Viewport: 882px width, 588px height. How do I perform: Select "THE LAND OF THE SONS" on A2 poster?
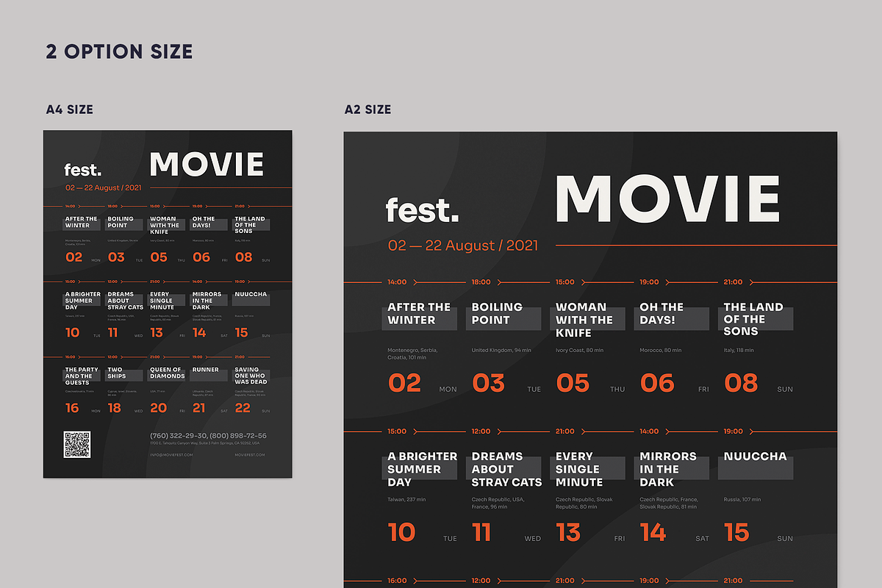(x=753, y=320)
